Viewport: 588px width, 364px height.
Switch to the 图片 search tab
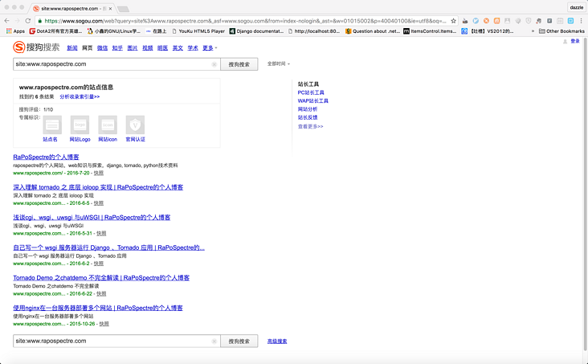click(133, 48)
